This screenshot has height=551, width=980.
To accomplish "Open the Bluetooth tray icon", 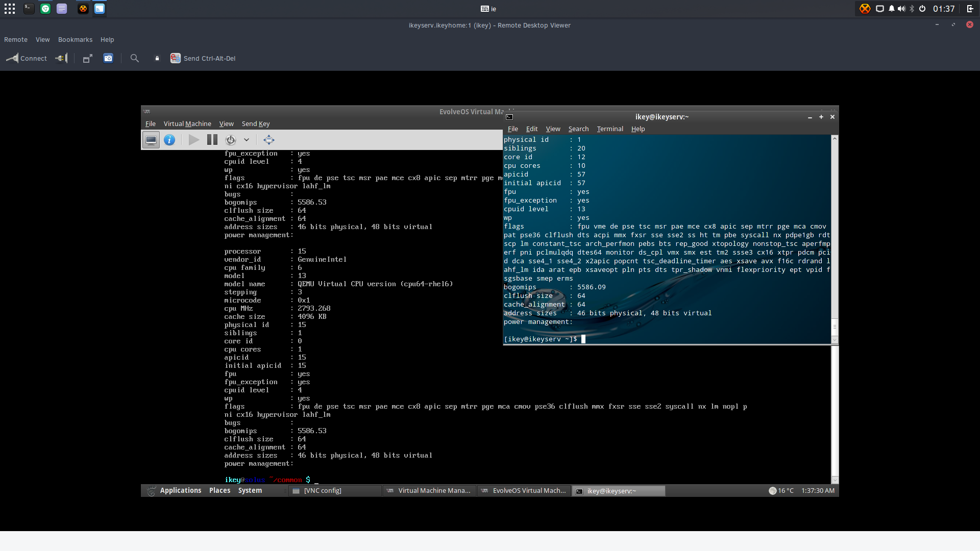I will [912, 9].
